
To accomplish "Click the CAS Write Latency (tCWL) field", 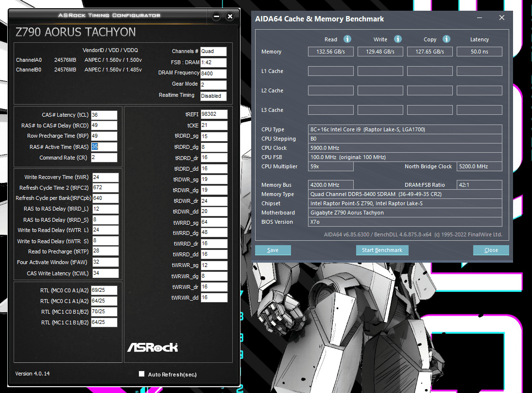I will pos(105,273).
